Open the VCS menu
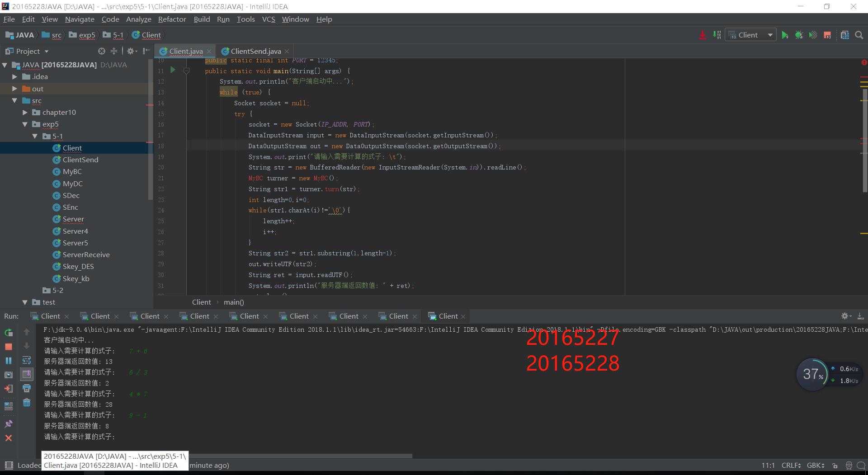 click(269, 19)
